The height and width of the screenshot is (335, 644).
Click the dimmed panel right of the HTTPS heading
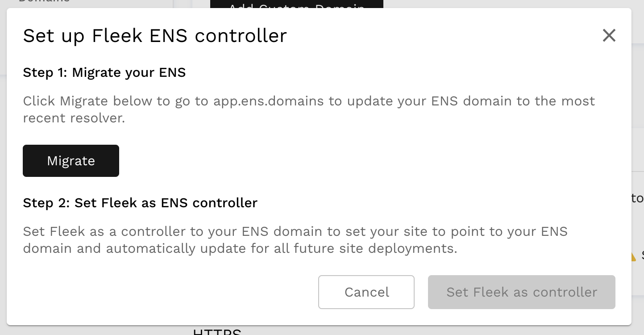pyautogui.click(x=402, y=331)
